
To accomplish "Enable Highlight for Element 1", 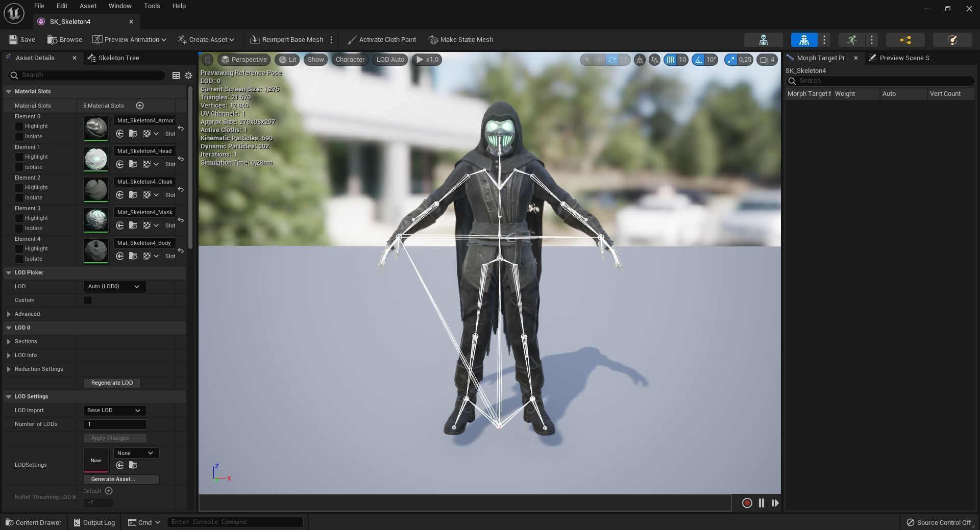I will [x=19, y=157].
